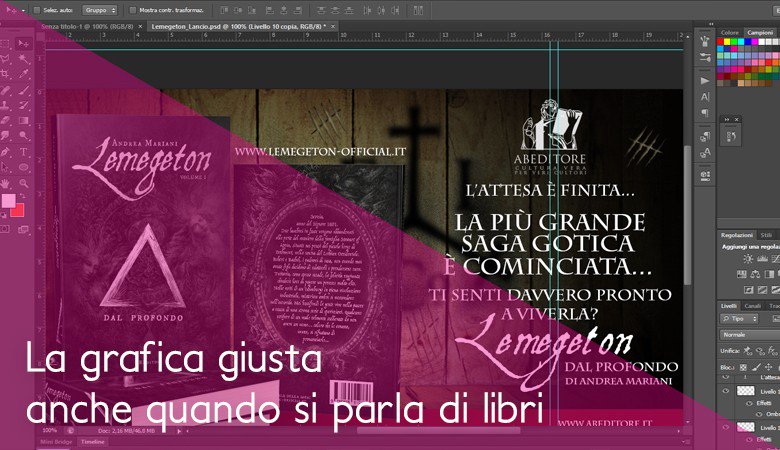Collapse the right panels double arrow

click(711, 24)
